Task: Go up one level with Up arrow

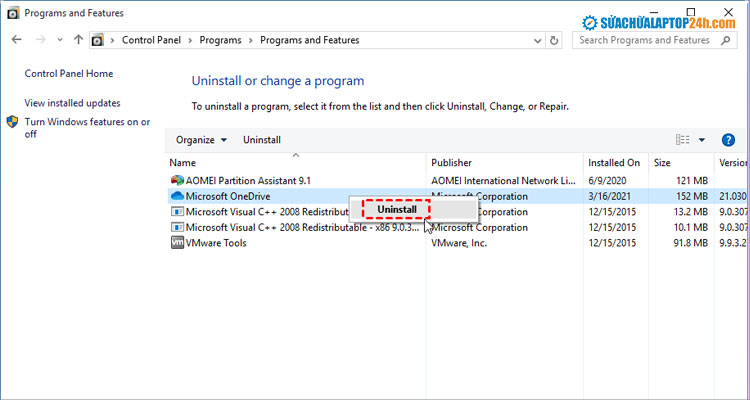Action: 78,40
